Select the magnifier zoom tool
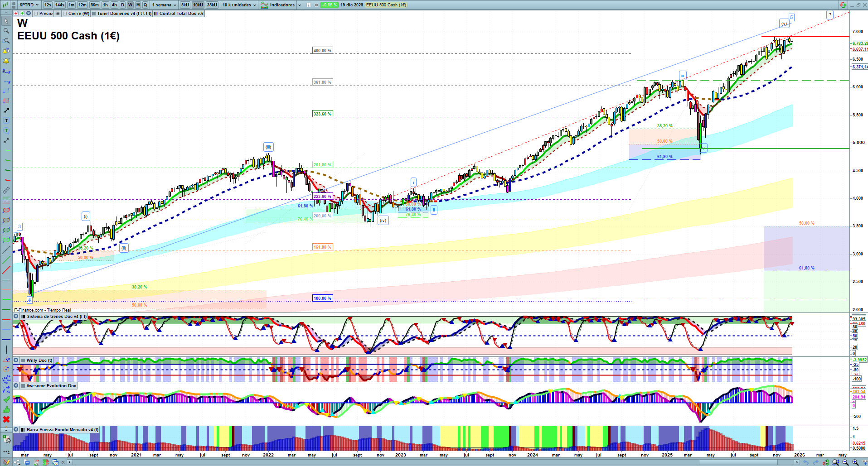Image resolution: width=868 pixels, height=466 pixels. coord(6,31)
